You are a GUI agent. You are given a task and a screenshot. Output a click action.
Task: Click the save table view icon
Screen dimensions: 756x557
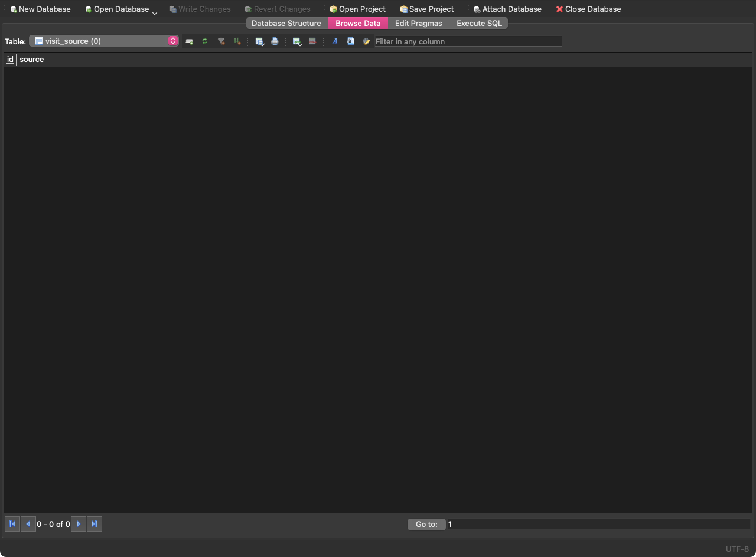[x=259, y=41]
